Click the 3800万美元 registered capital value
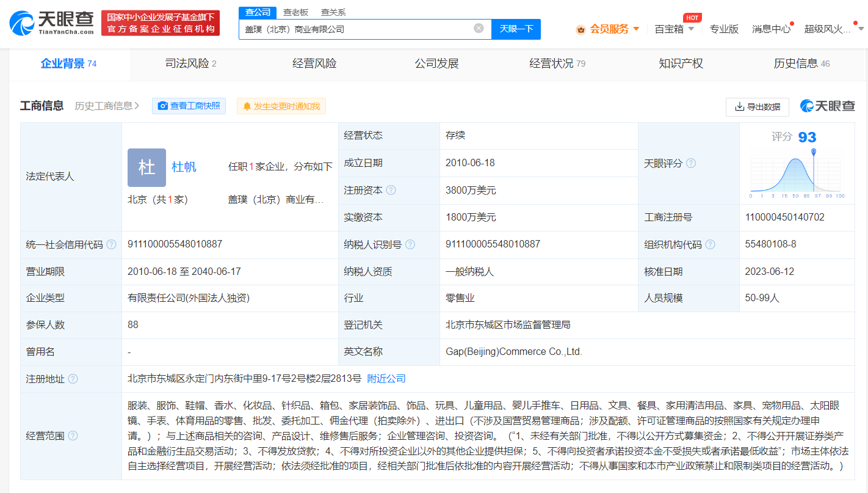 (471, 190)
